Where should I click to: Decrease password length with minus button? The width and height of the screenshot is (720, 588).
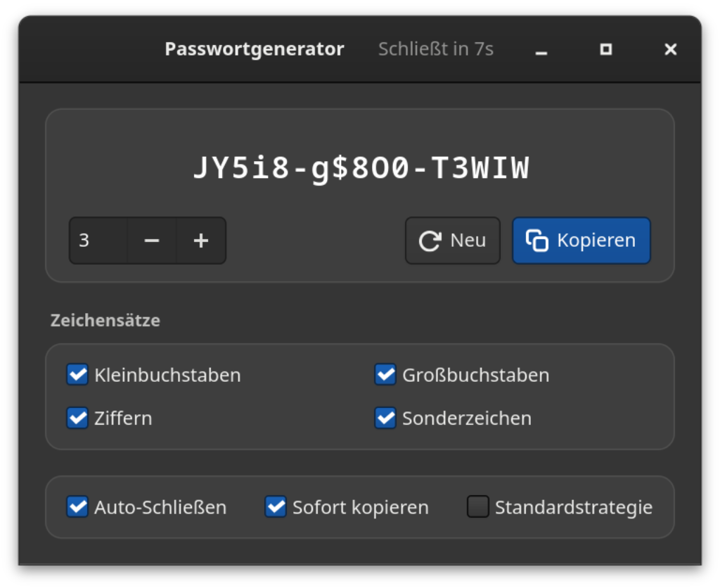click(152, 241)
